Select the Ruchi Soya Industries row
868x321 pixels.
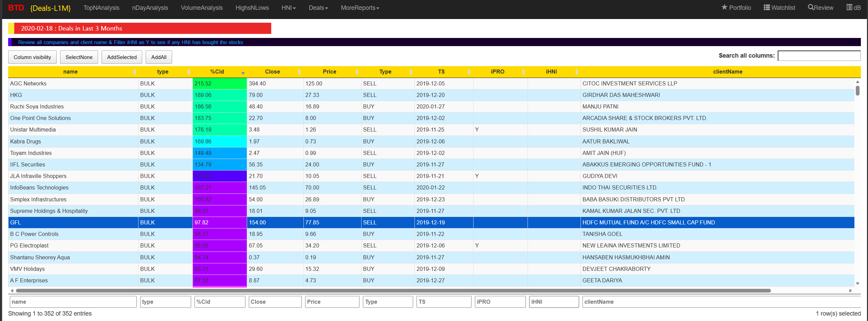431,106
